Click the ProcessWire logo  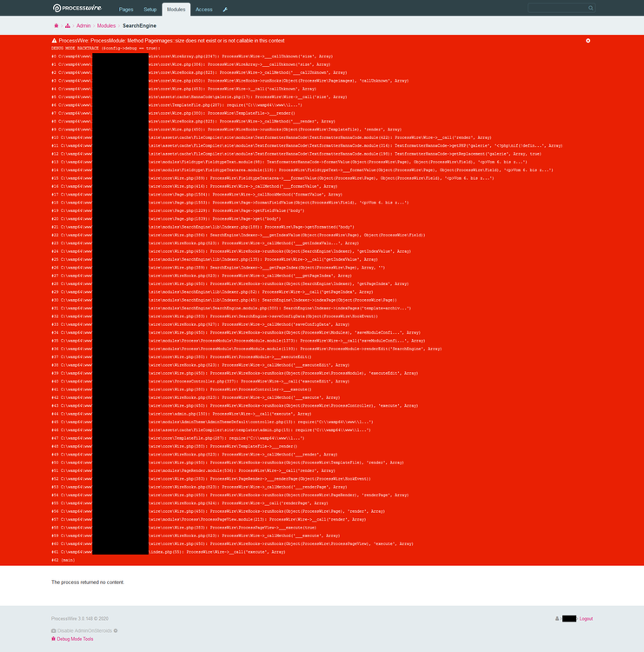tap(76, 8)
